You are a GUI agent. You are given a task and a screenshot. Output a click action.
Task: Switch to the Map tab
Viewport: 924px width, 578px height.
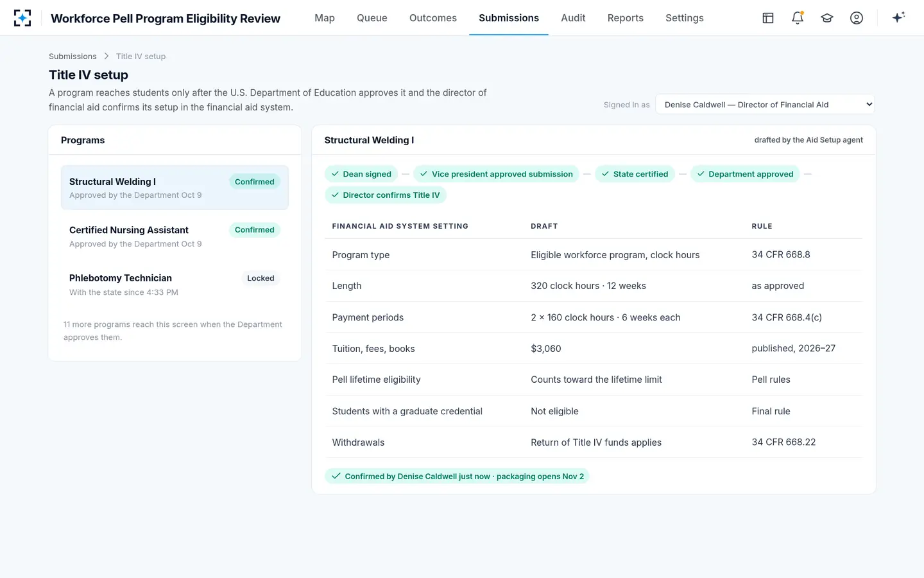(325, 18)
